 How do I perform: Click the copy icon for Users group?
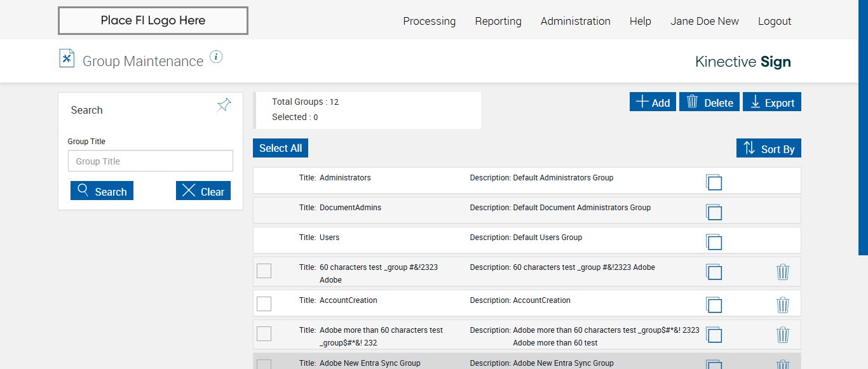click(714, 242)
